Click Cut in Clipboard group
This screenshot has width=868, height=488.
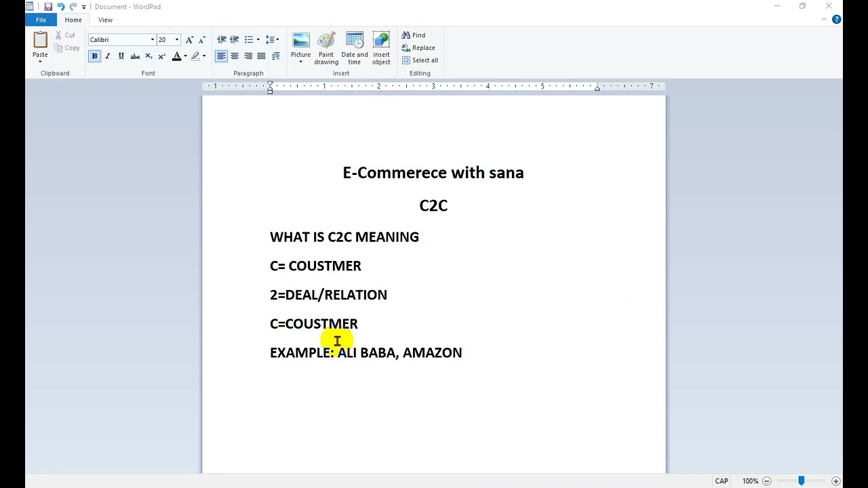65,35
